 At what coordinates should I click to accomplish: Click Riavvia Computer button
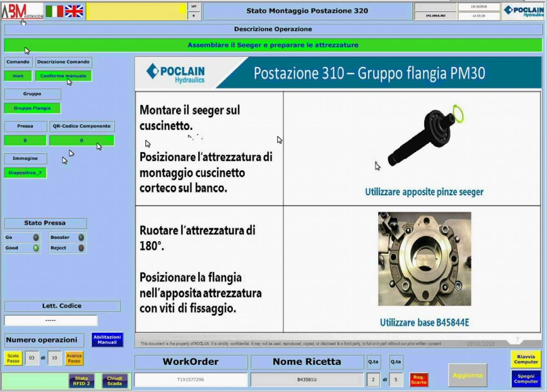tap(526, 359)
